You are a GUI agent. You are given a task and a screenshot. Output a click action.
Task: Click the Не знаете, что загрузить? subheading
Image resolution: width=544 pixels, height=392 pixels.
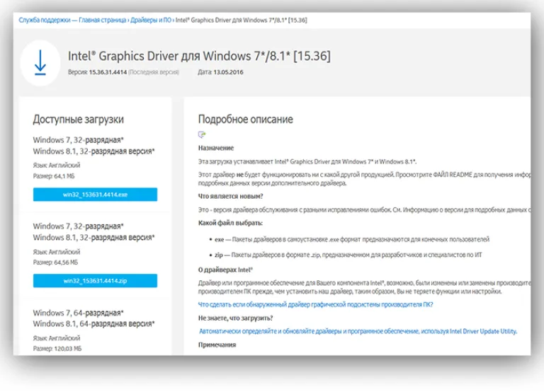point(236,318)
